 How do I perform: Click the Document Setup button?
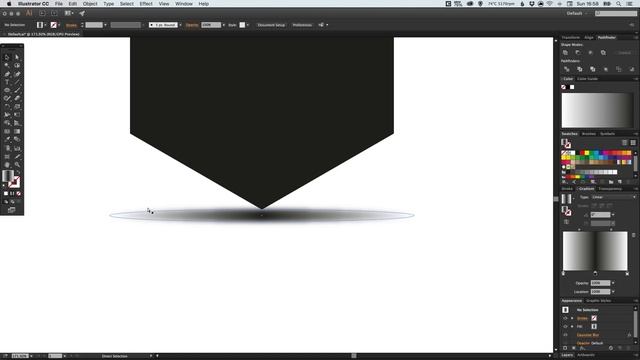(x=271, y=25)
